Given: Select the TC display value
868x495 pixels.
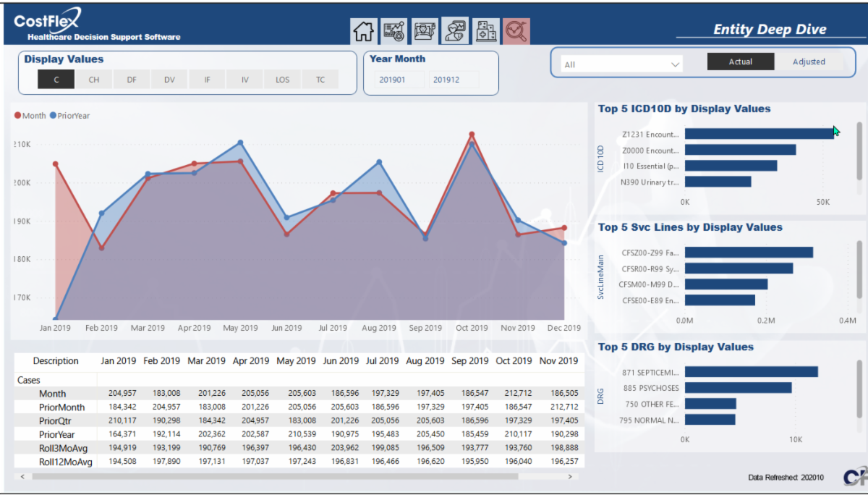Looking at the screenshot, I should click(x=320, y=80).
